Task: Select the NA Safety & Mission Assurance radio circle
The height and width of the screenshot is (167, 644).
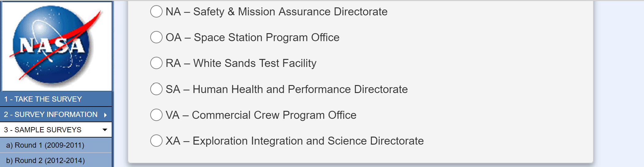Action: (x=156, y=11)
